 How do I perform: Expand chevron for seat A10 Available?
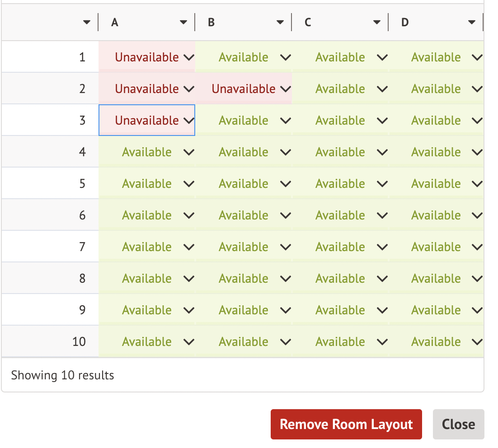click(x=189, y=342)
